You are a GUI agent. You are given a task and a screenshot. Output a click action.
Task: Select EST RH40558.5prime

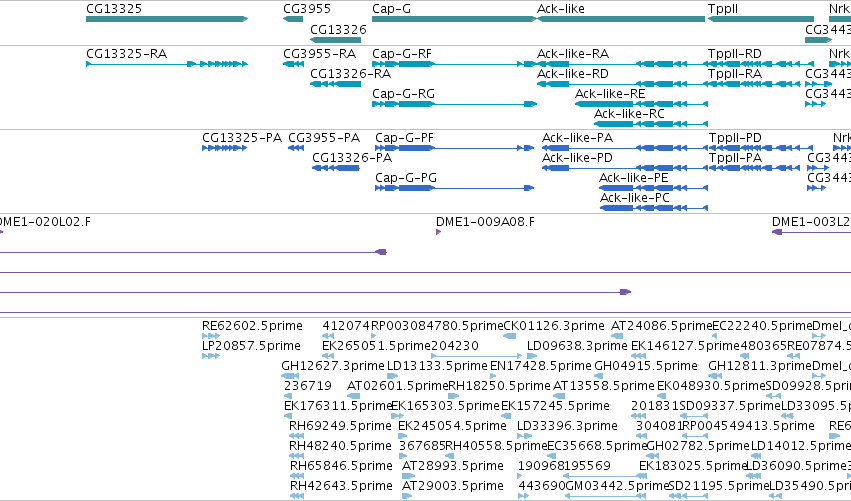click(496, 446)
